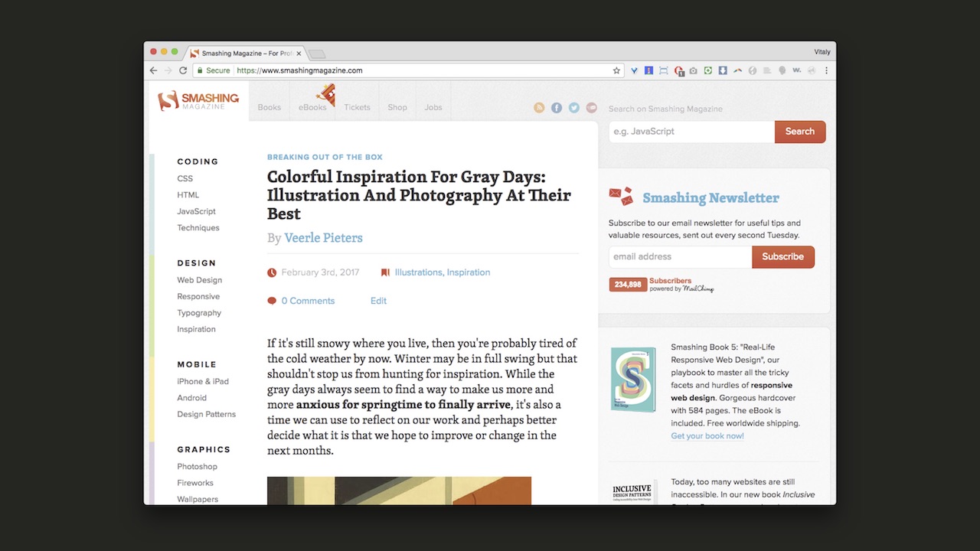Click the "Breaking Out Of The Box" category link
Image resolution: width=980 pixels, height=551 pixels.
point(325,157)
